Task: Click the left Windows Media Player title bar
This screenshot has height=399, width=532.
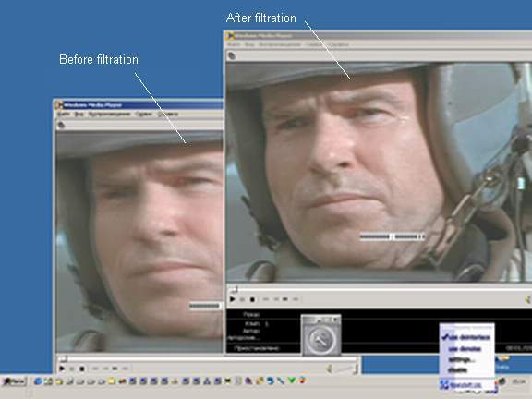Action: (x=139, y=105)
